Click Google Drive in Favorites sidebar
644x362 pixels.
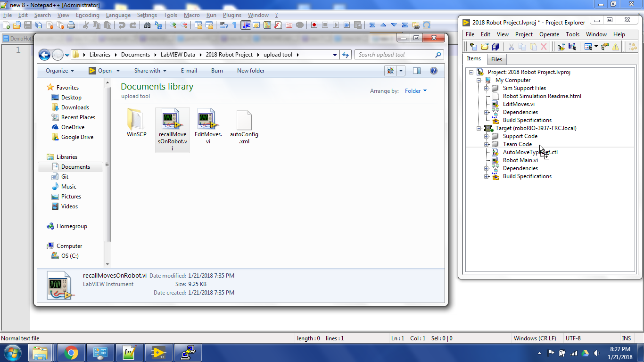pos(77,137)
